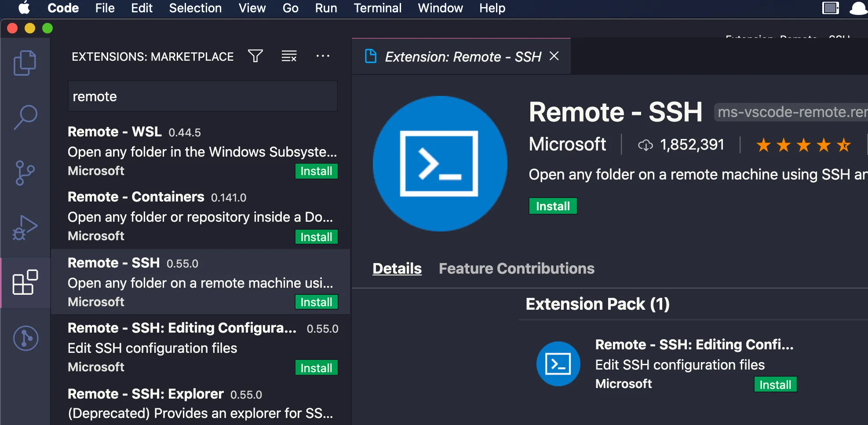This screenshot has height=425, width=868.
Task: Click the Microsoft publisher link in details
Action: (x=567, y=144)
